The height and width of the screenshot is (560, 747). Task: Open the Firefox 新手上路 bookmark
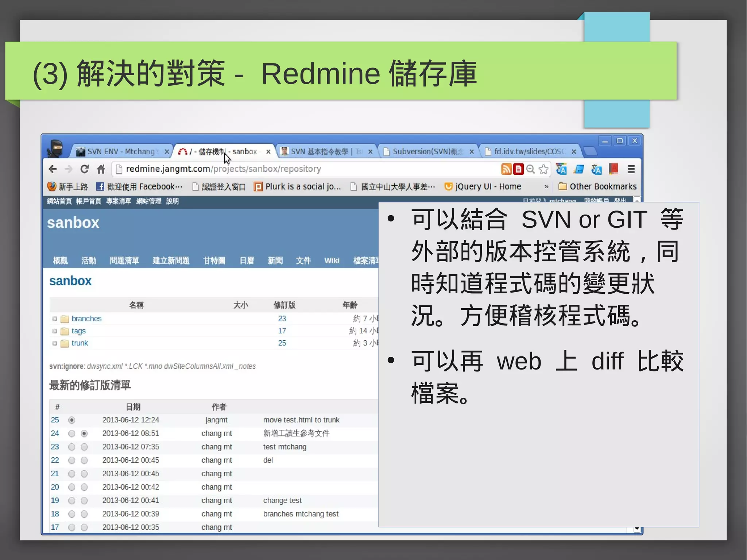(x=68, y=187)
